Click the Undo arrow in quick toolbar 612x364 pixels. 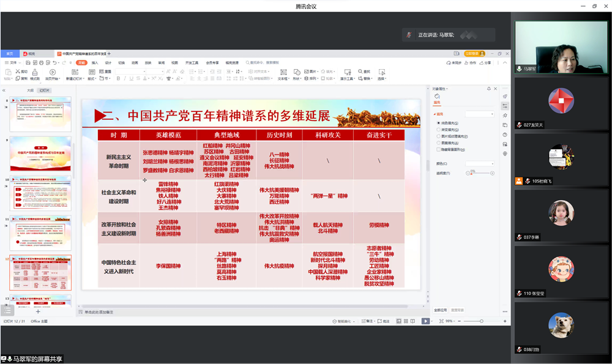(x=55, y=62)
